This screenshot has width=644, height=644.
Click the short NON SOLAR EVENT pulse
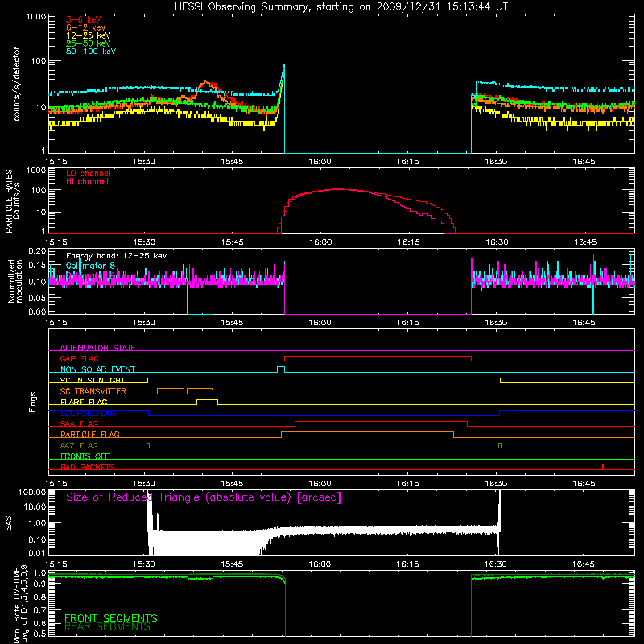(x=281, y=367)
